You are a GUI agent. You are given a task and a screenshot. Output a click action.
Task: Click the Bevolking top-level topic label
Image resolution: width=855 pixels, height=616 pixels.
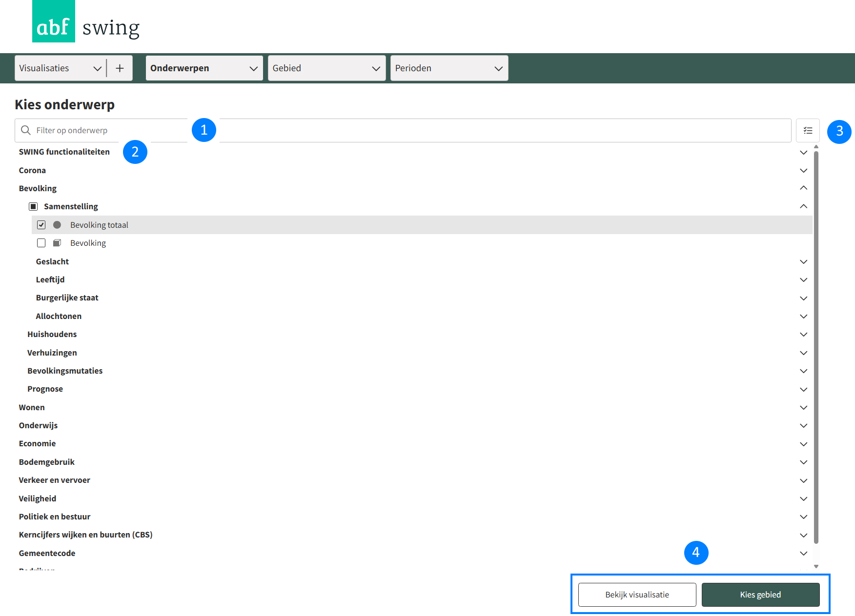[x=38, y=188]
